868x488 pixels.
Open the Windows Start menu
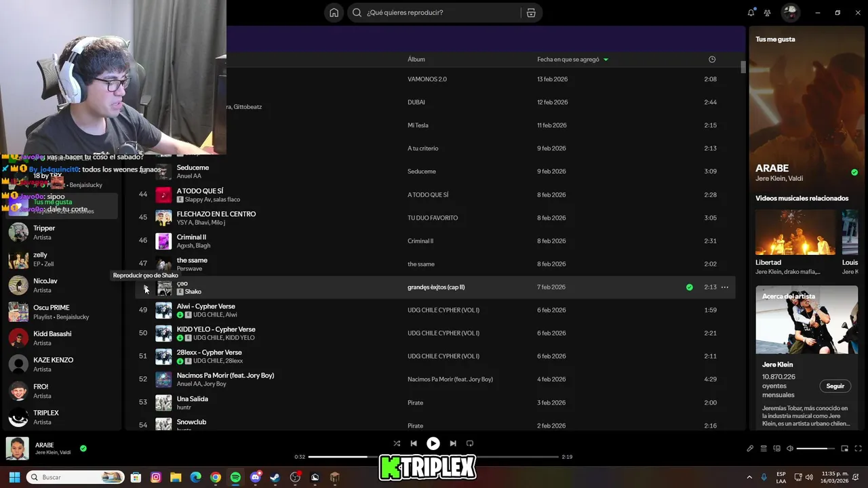(x=14, y=477)
